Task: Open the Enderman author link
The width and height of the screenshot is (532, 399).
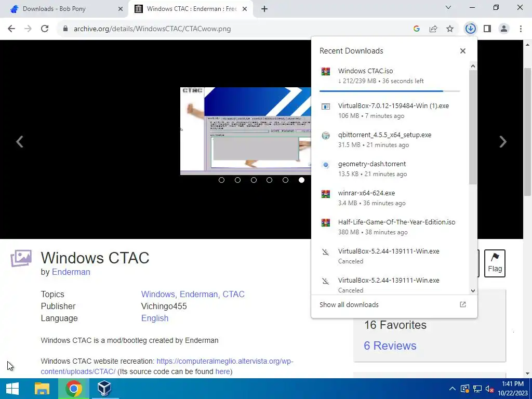Action: tap(71, 272)
